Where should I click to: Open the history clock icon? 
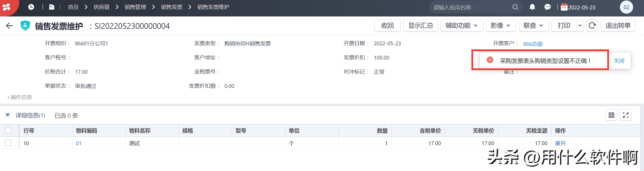[x=31, y=7]
